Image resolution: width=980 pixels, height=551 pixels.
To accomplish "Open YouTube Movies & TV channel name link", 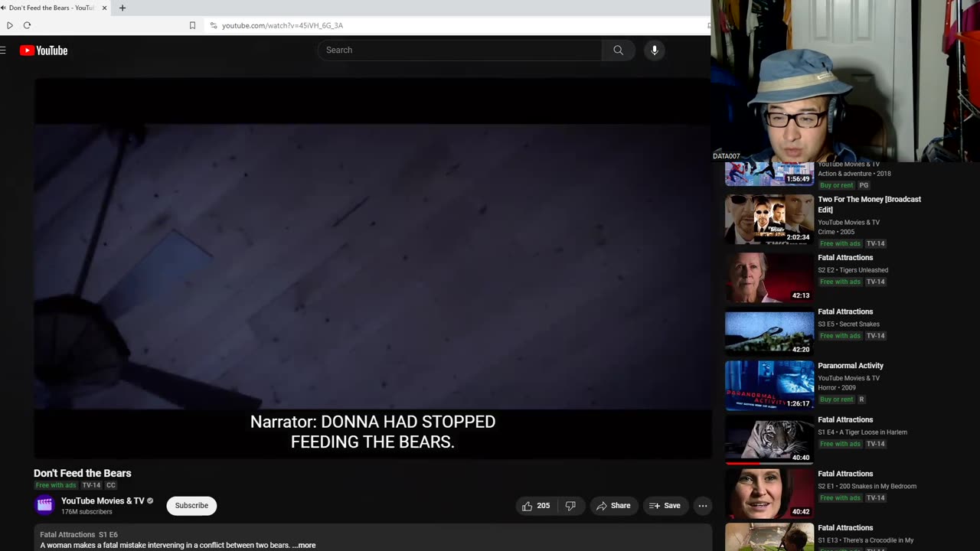I will pos(103,501).
